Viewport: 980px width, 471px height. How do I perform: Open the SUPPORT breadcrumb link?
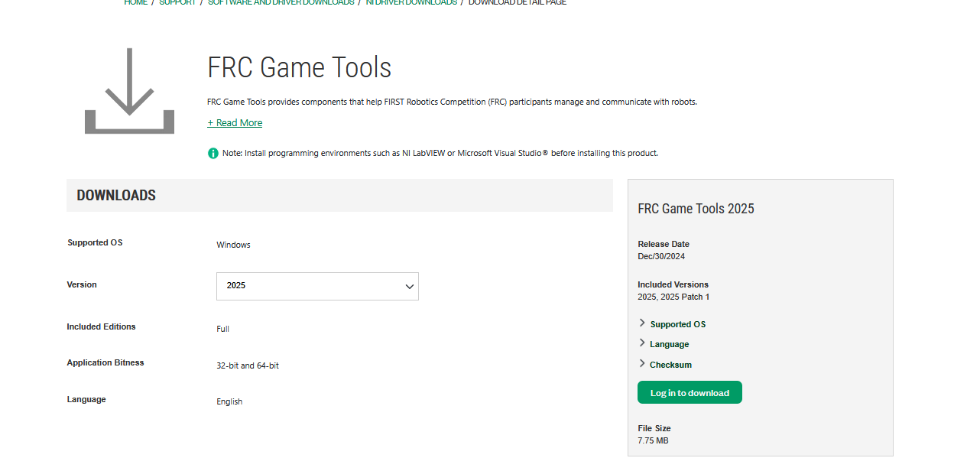pos(177,2)
